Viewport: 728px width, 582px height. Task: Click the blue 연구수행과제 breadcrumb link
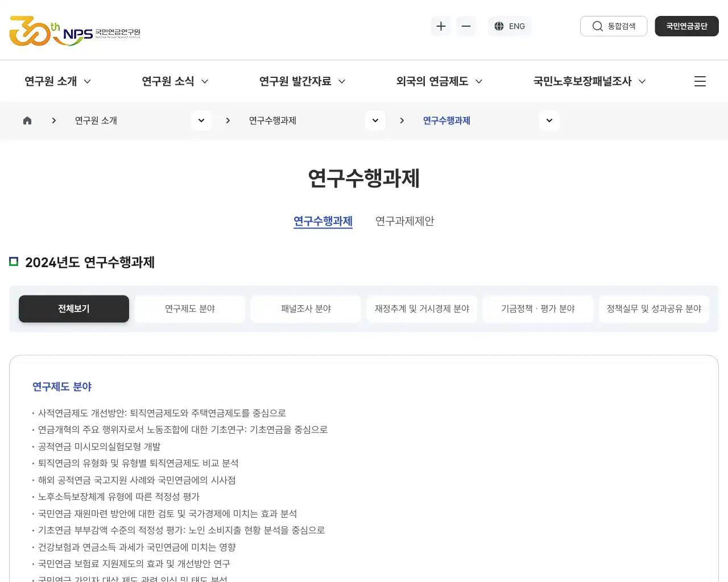[x=446, y=120]
